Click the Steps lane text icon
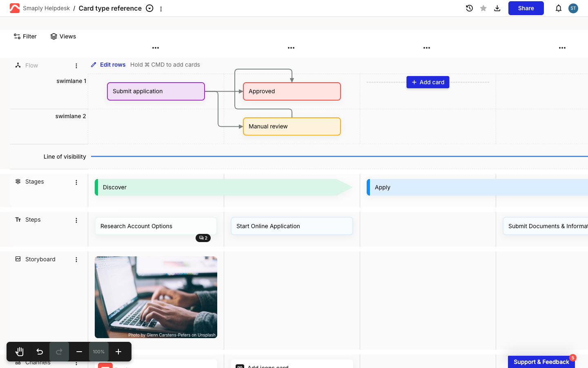The image size is (588, 368). point(18,220)
